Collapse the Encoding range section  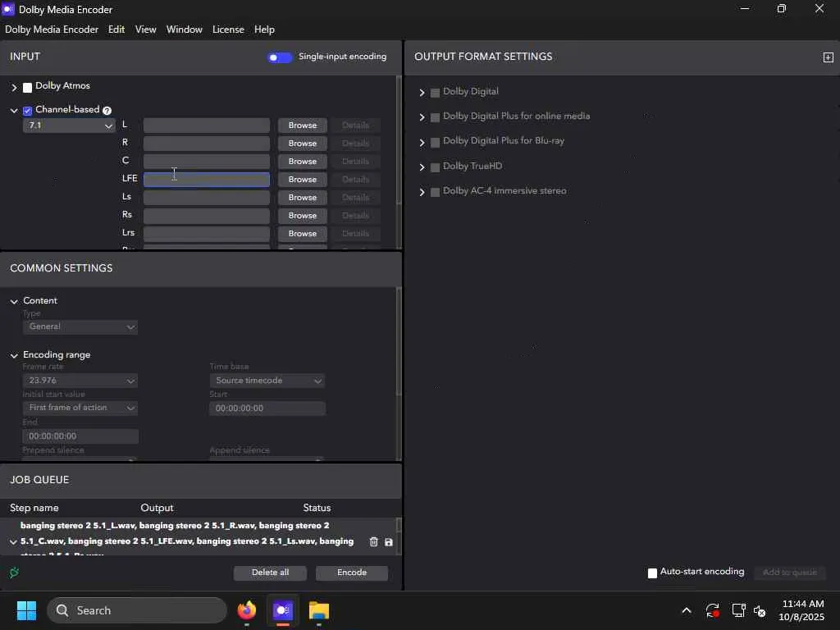coord(14,356)
